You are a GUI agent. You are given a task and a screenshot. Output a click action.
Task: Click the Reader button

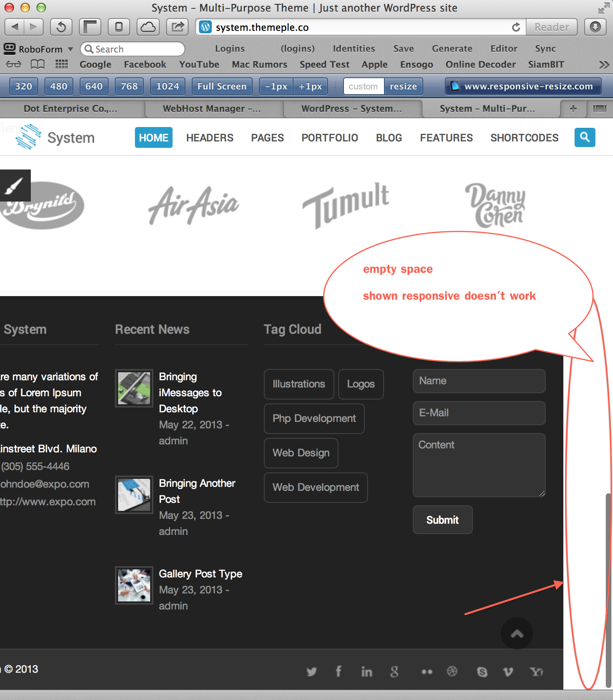tap(552, 27)
